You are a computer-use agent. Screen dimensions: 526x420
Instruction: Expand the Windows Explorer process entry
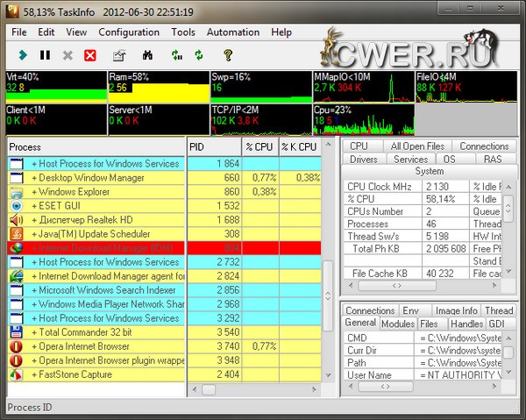click(x=35, y=192)
